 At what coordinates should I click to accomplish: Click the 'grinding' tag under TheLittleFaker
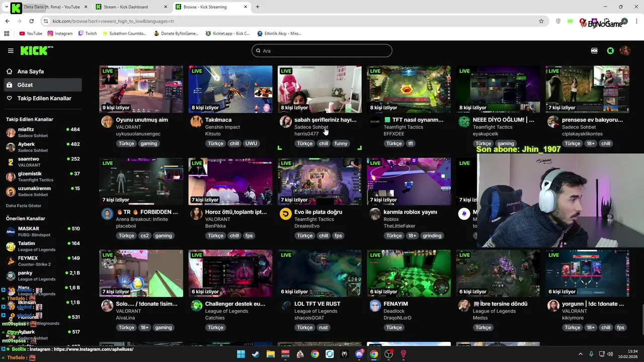[x=432, y=235]
